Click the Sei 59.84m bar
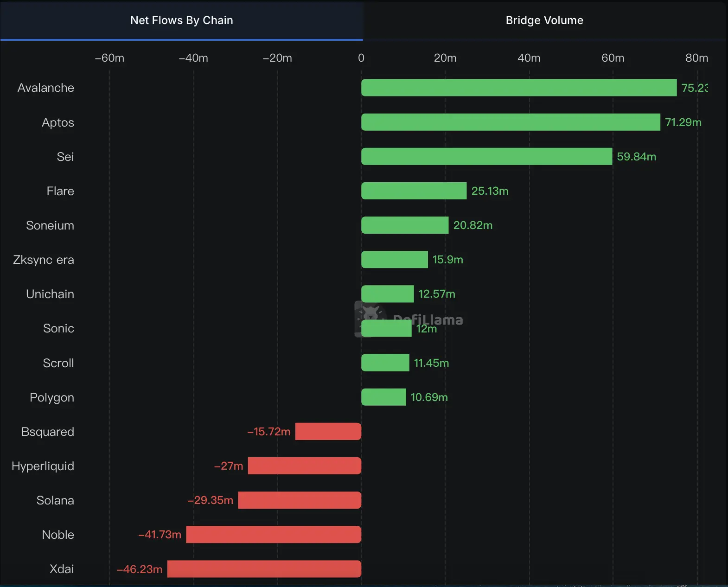This screenshot has height=587, width=728. pyautogui.click(x=486, y=156)
